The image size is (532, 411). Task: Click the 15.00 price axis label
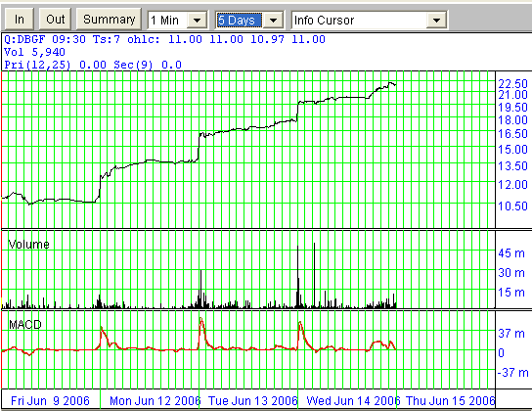(x=512, y=150)
